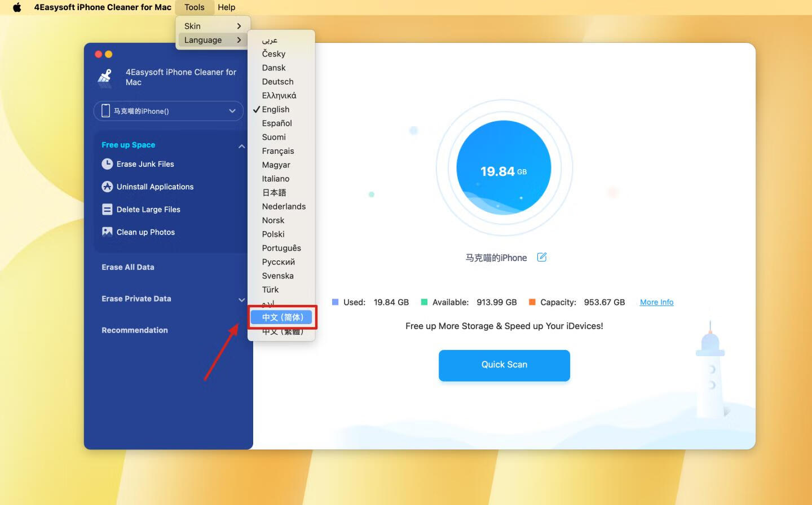The image size is (812, 505).
Task: Click the 4Easysoft broom logo icon
Action: point(105,77)
